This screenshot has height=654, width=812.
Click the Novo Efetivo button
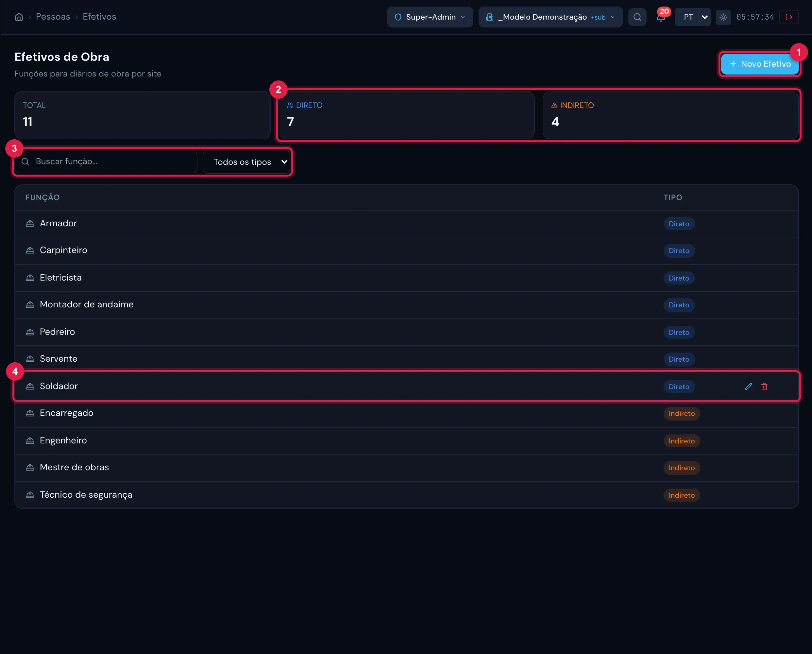[760, 64]
